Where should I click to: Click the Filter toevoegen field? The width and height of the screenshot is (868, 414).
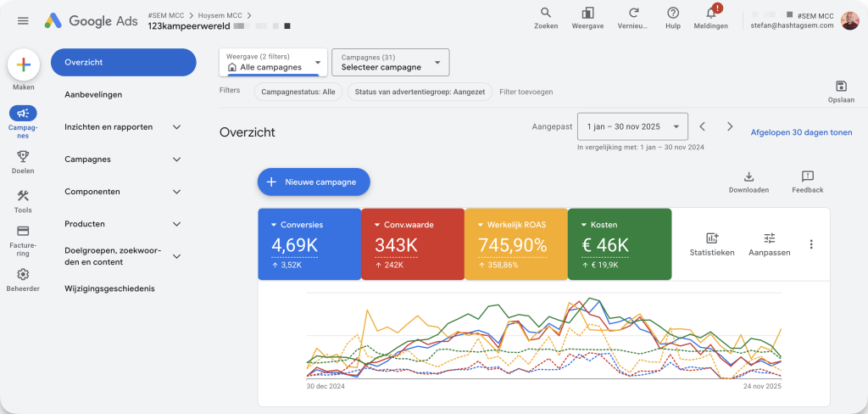click(526, 92)
